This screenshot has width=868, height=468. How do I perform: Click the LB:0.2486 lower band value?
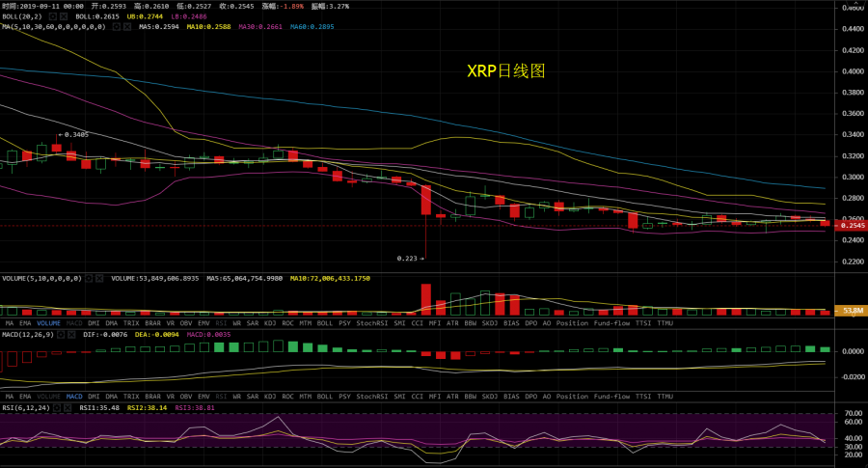point(189,16)
